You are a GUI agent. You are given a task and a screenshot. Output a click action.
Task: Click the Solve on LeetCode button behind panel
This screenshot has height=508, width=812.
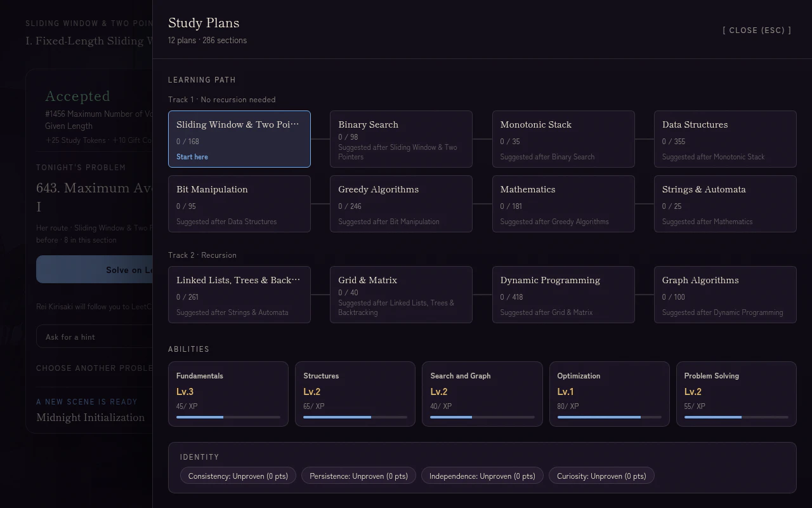pos(94,269)
